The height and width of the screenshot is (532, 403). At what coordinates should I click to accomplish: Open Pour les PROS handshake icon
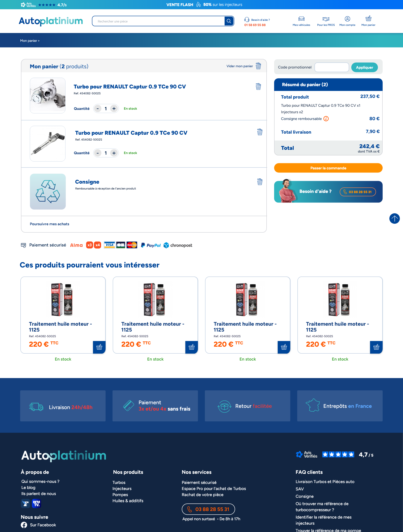[326, 19]
